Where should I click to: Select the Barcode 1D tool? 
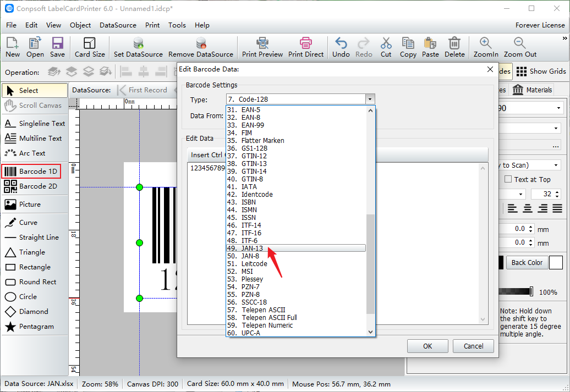31,171
